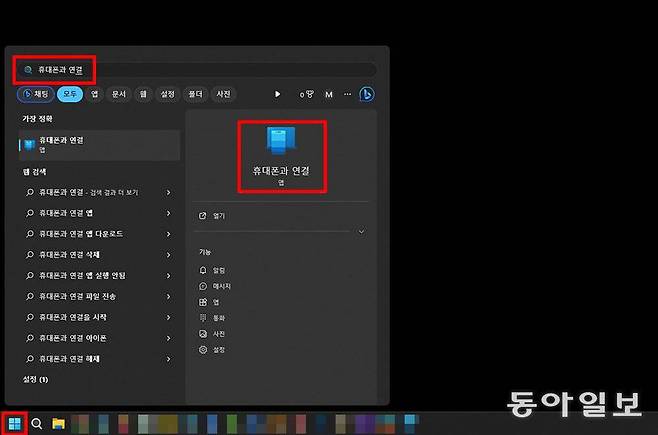
Task: Open the 설정 feature with gear icon
Action: pyautogui.click(x=212, y=349)
